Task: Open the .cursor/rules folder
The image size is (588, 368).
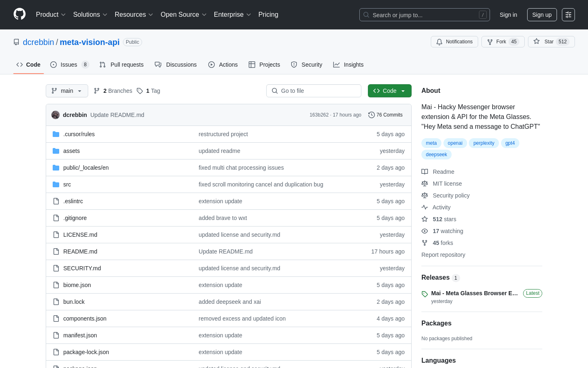Action: pyautogui.click(x=79, y=134)
